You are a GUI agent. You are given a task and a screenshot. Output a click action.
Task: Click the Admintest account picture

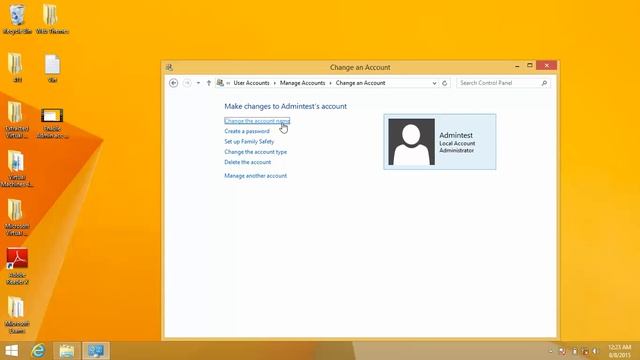[411, 142]
